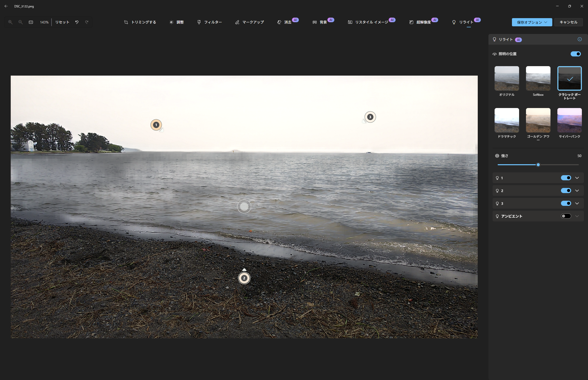Select light marker 3 in the sky
The height and width of the screenshot is (380, 588).
pos(370,117)
